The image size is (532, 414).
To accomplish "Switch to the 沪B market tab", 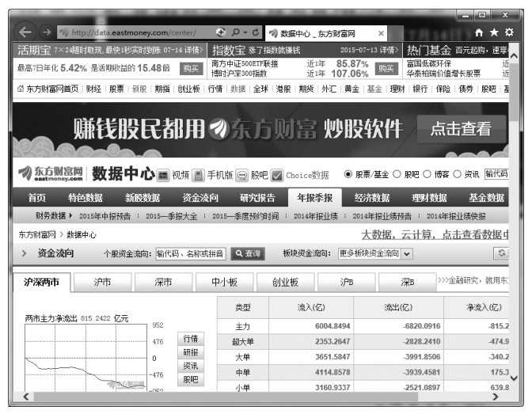I will (x=347, y=282).
